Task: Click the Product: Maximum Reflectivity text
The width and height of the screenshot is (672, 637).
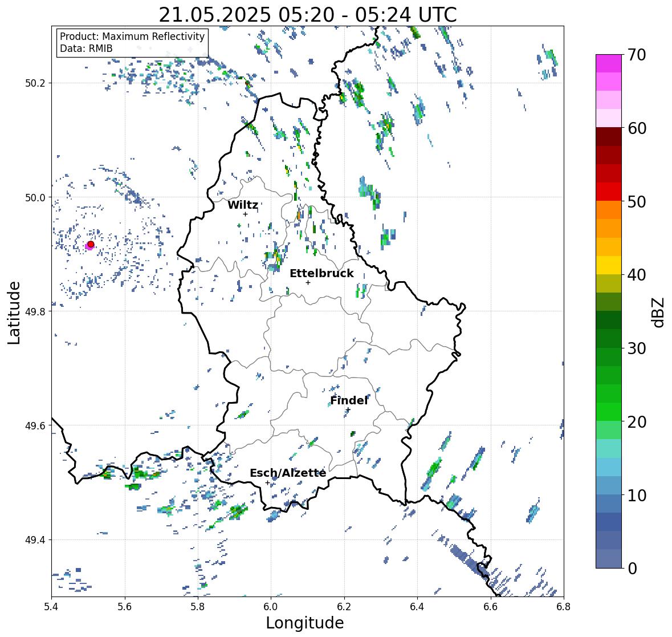Action: point(132,36)
